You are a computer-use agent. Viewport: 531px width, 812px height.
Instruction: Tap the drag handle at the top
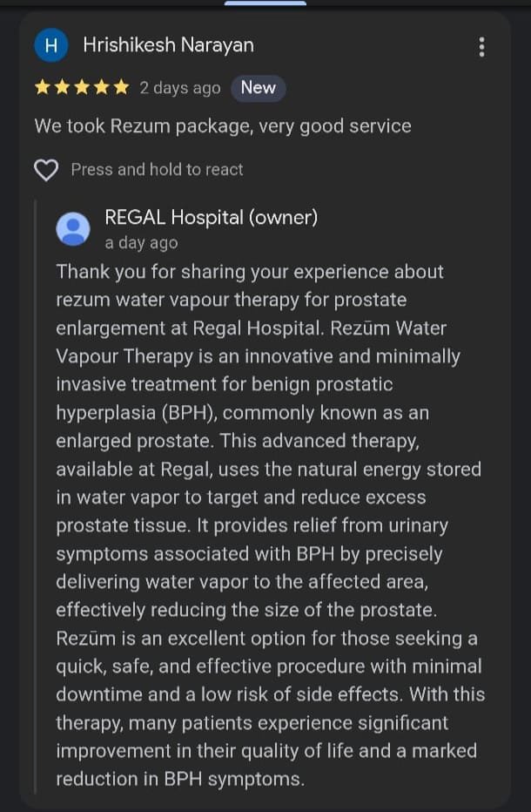pos(265,3)
